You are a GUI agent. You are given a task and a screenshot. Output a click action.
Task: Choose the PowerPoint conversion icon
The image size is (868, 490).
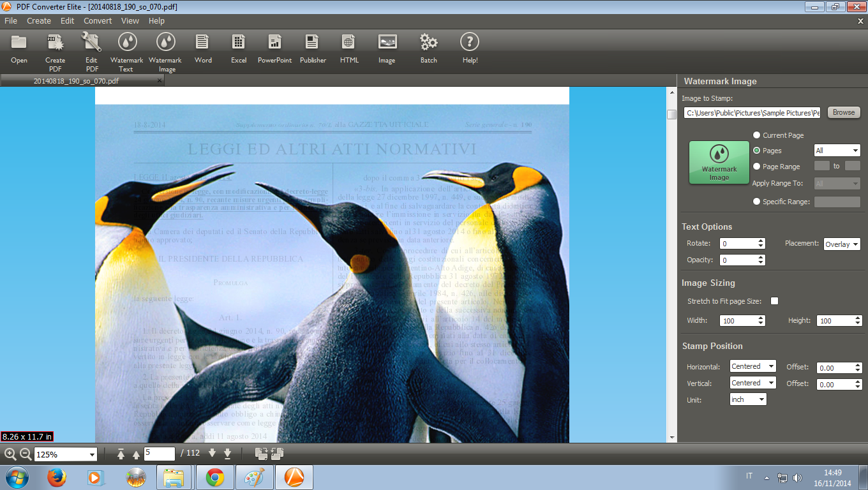click(x=274, y=43)
